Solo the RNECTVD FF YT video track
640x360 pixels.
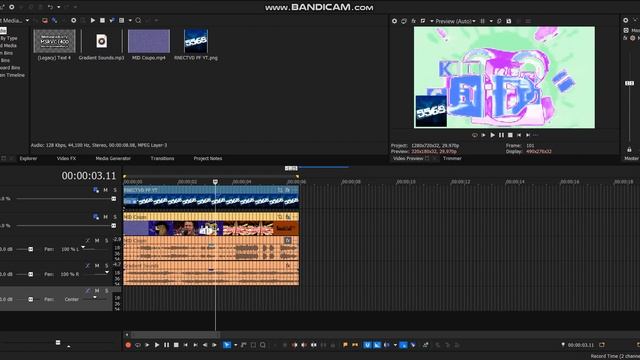115,190
